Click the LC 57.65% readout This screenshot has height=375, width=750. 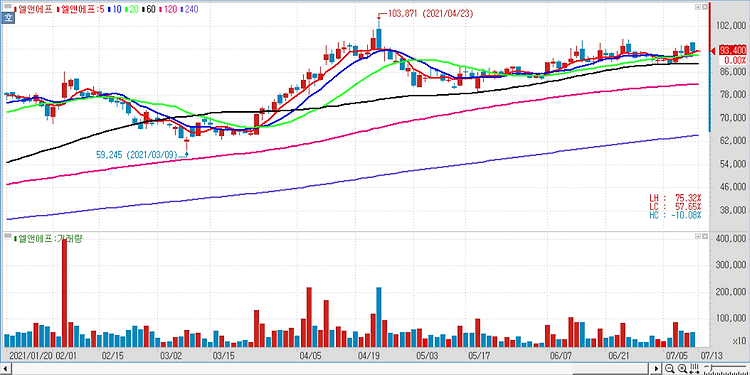675,207
